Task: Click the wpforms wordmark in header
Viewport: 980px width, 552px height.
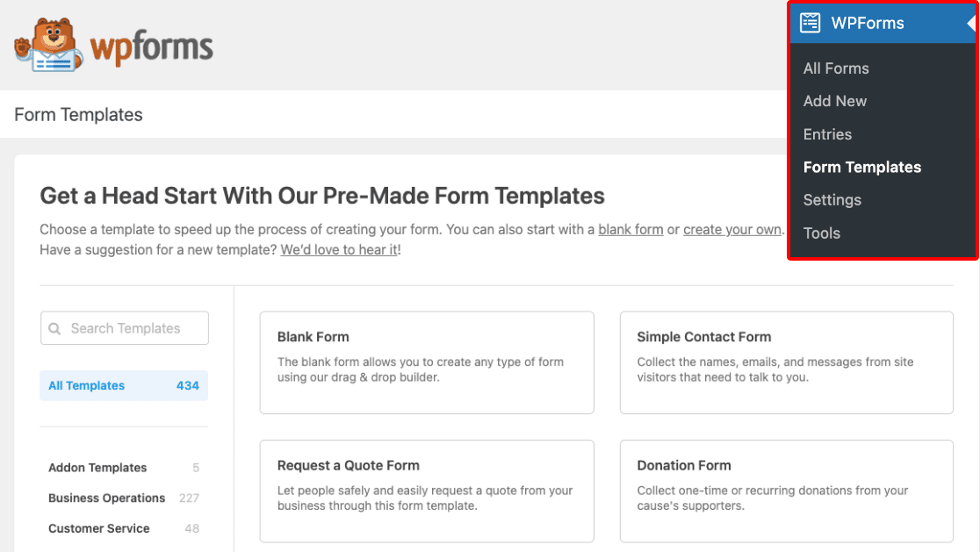Action: pyautogui.click(x=152, y=47)
